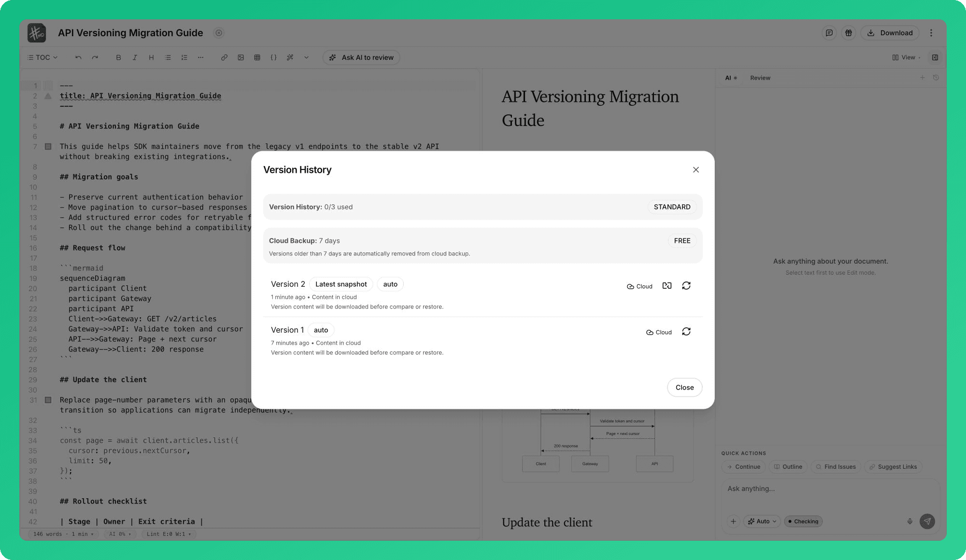Click the '## Migration goals' line in the editor
The image size is (966, 560).
(99, 177)
